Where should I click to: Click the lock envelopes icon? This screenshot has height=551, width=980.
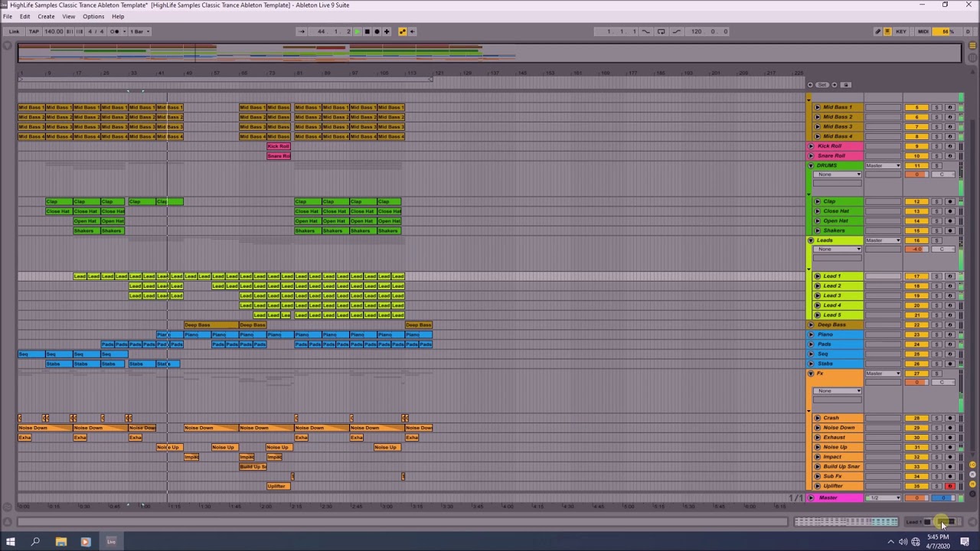(846, 85)
